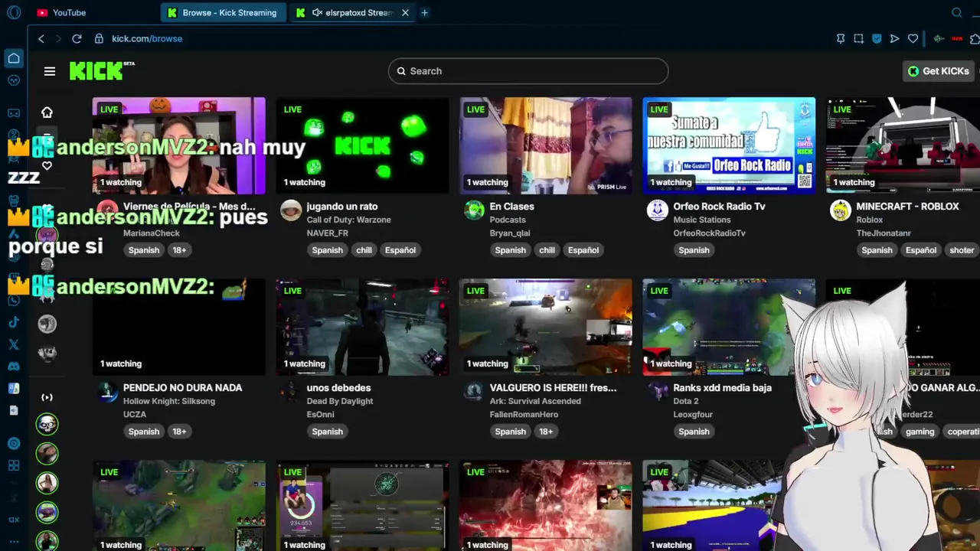Click TheJhonatanr channel avatar
The height and width of the screenshot is (551, 980).
click(841, 210)
